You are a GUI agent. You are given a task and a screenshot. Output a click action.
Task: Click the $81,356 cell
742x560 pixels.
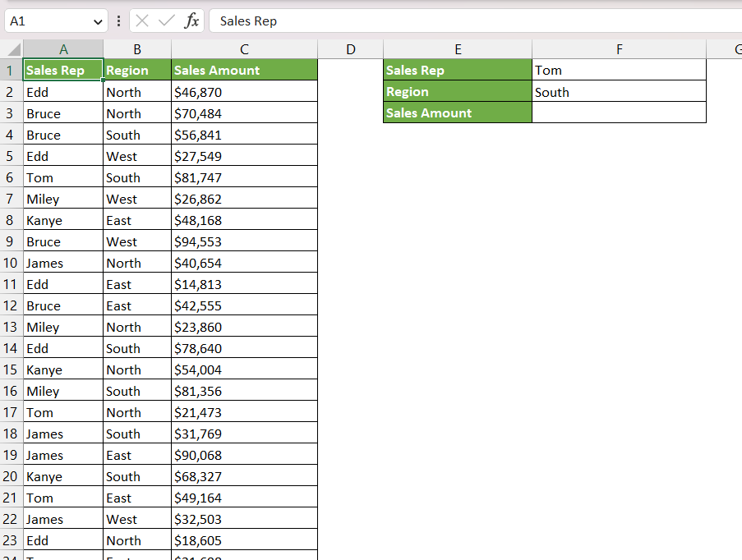coord(244,391)
